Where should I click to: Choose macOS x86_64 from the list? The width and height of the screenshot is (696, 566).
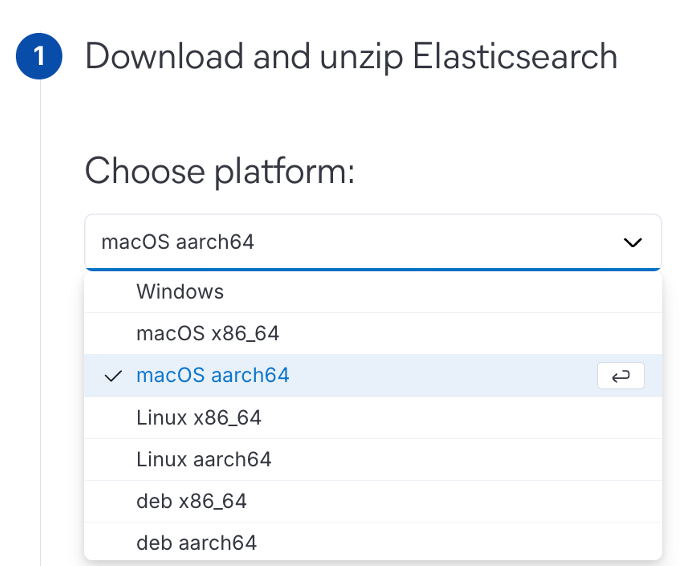coord(373,333)
